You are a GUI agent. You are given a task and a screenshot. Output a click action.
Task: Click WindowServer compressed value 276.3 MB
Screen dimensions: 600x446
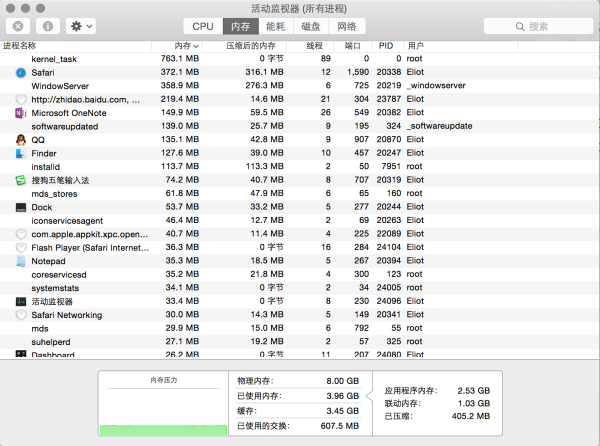pyautogui.click(x=264, y=85)
